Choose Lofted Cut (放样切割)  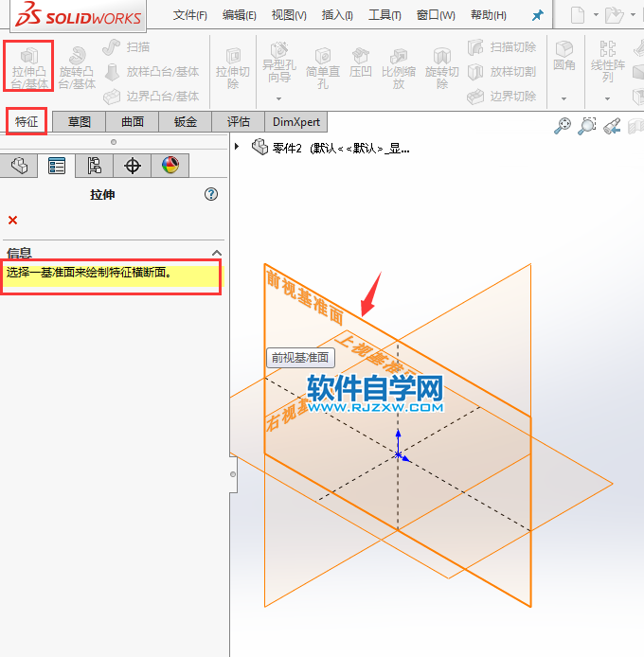tap(502, 72)
